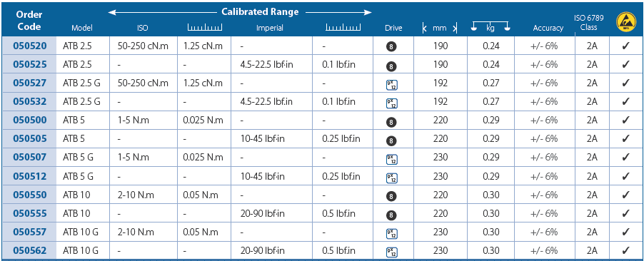
Task: Open order code 050550
Action: (x=30, y=195)
